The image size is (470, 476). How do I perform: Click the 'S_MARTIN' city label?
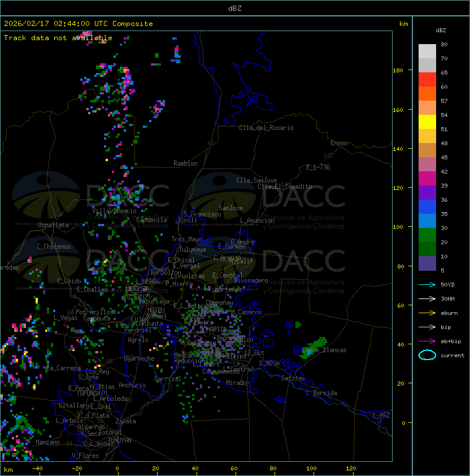click(214, 330)
